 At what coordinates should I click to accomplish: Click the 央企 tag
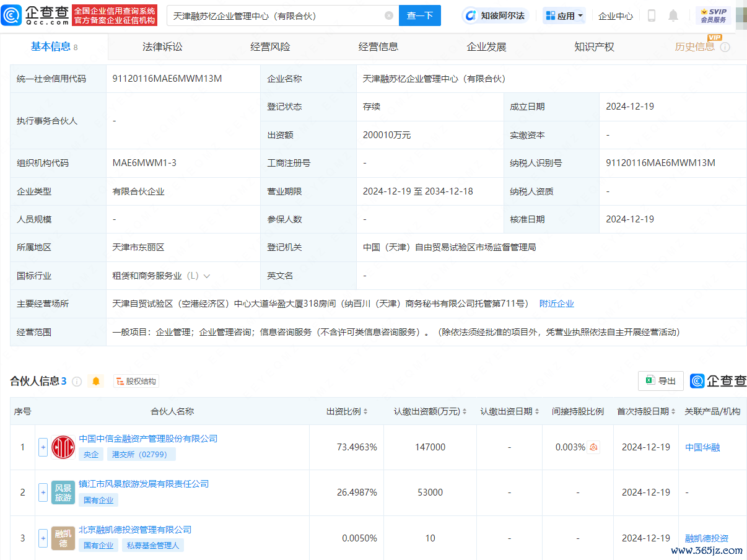pos(91,454)
